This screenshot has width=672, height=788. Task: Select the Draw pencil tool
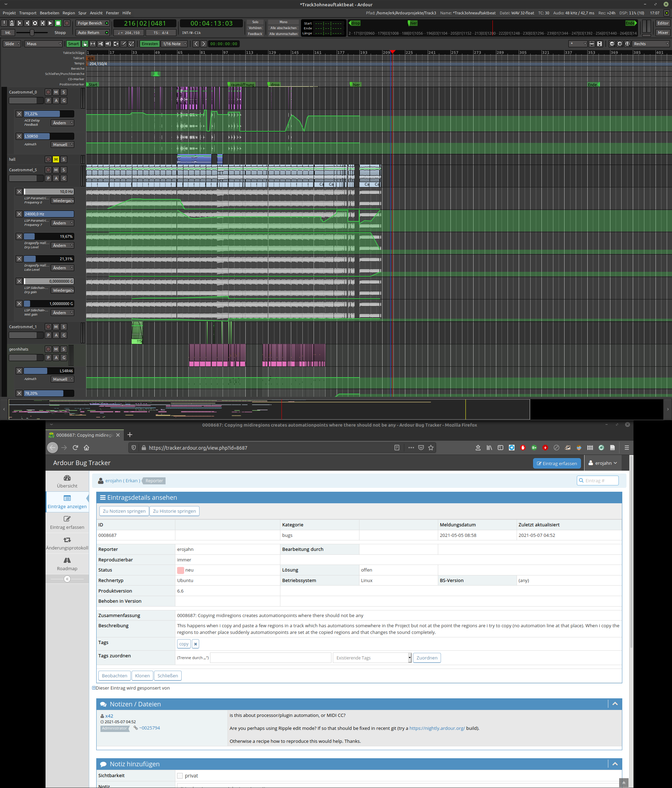pos(124,44)
